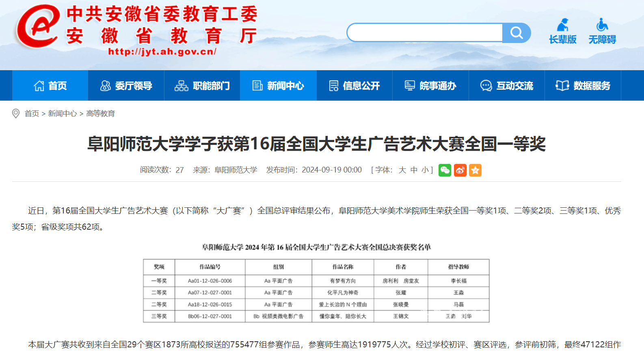
Task: Open the 数据服务 navigation menu
Action: [x=583, y=86]
